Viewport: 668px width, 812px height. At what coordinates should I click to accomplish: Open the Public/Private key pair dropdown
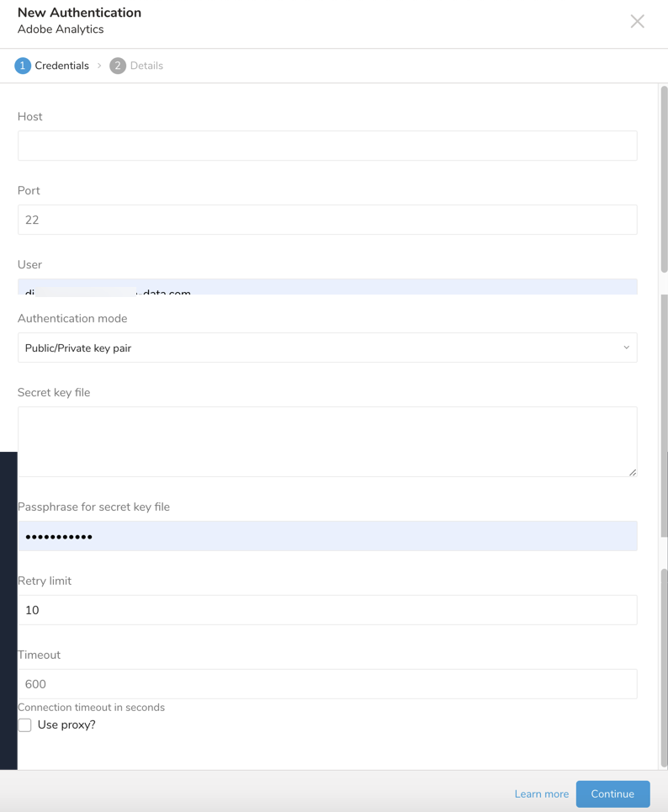(x=326, y=348)
